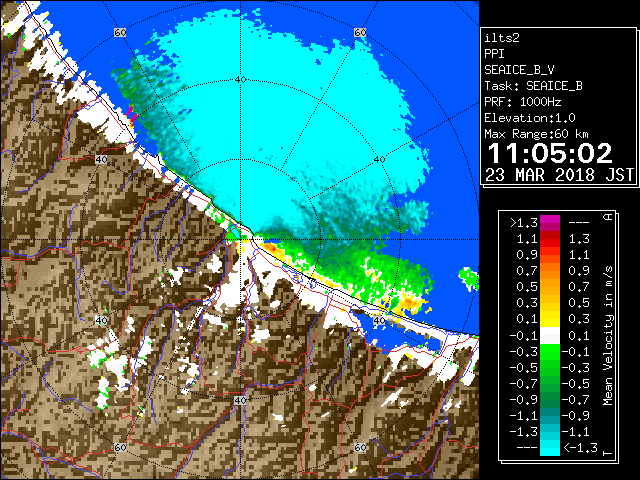Pick the magenta swatch atop the velocity scale
The width and height of the screenshot is (640, 480).
(x=550, y=223)
